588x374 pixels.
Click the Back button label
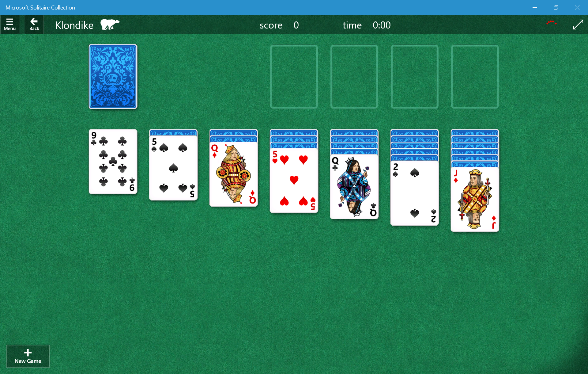[33, 29]
